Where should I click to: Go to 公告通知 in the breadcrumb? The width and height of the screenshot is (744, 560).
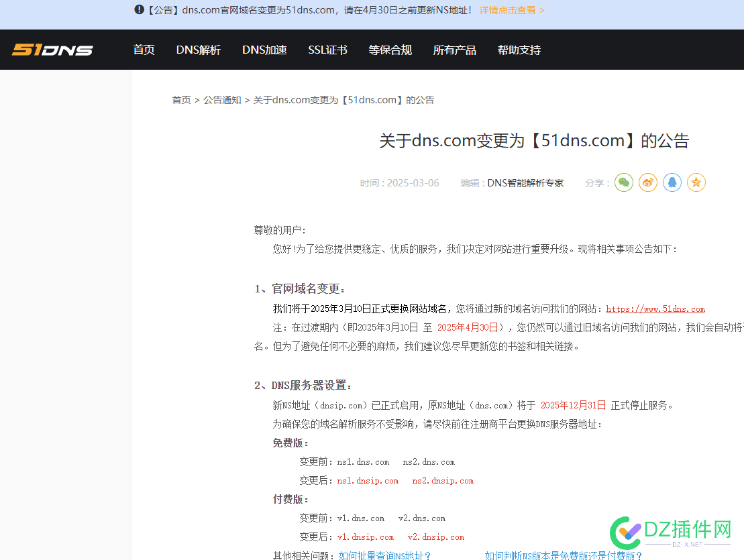222,100
